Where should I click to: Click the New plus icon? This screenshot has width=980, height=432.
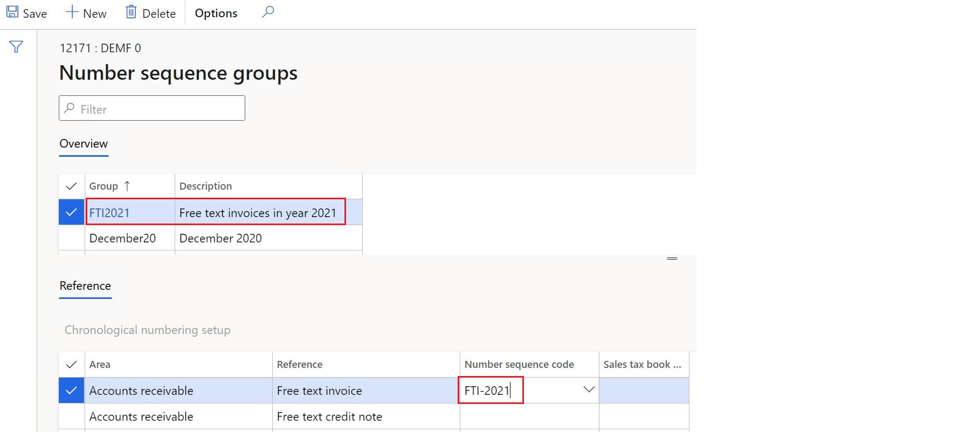[72, 12]
